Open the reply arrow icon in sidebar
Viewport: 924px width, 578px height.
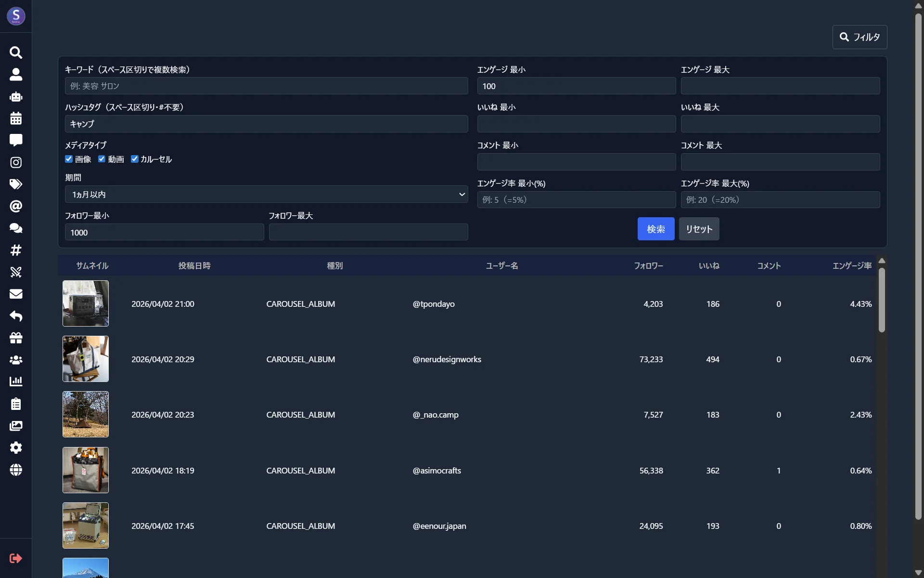point(16,316)
